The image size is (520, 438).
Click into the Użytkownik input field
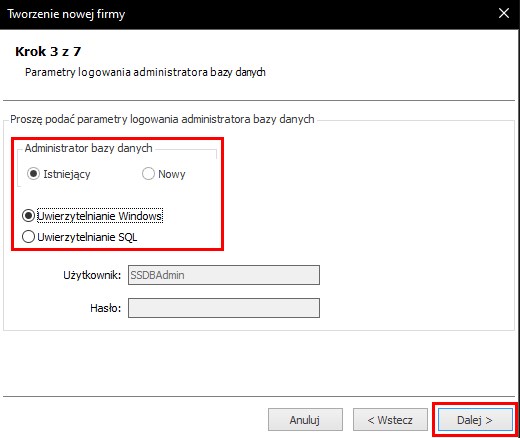pos(224,275)
